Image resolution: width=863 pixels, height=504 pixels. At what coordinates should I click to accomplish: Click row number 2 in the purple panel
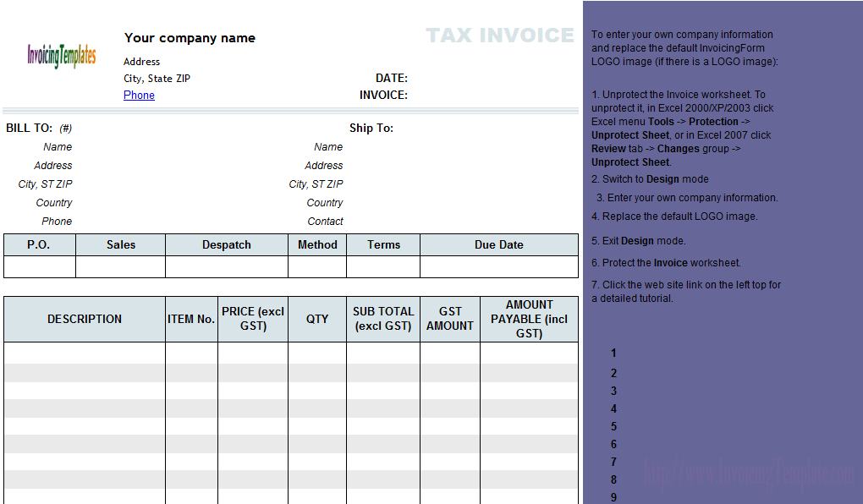[x=613, y=373]
